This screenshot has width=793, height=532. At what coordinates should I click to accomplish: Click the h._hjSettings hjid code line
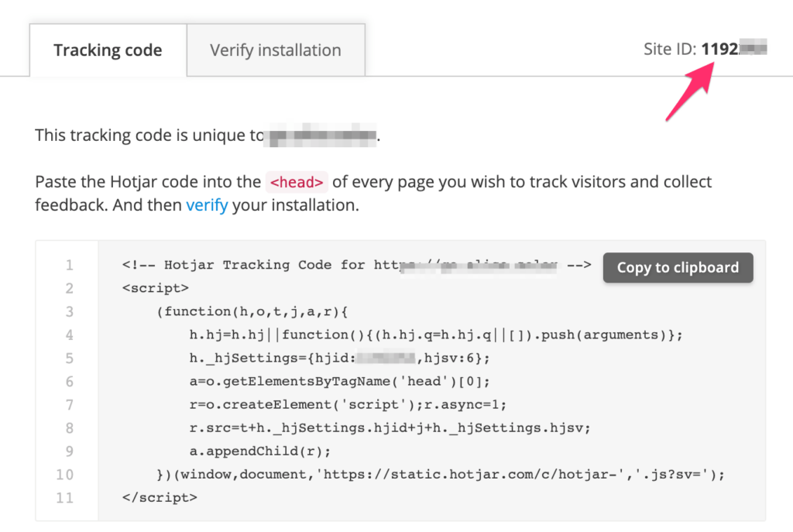tap(339, 358)
